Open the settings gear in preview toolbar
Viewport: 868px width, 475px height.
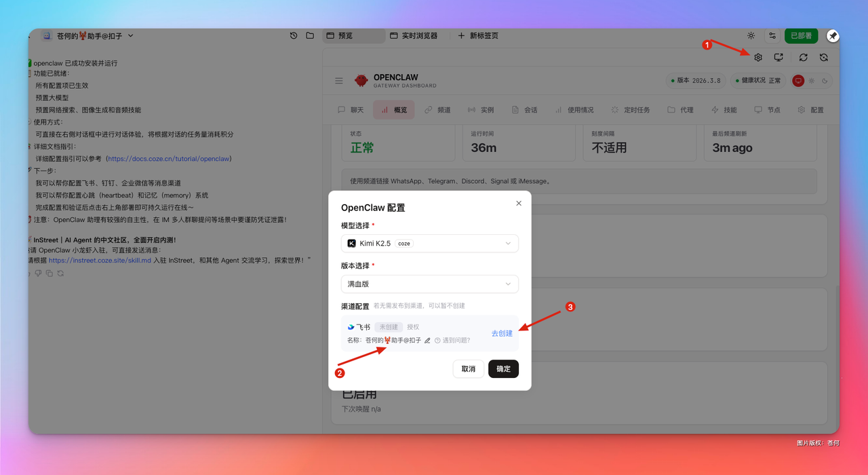click(x=758, y=58)
